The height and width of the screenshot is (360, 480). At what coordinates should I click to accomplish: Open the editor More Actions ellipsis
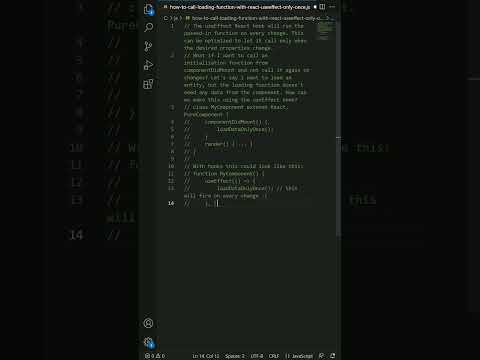click(x=332, y=7)
